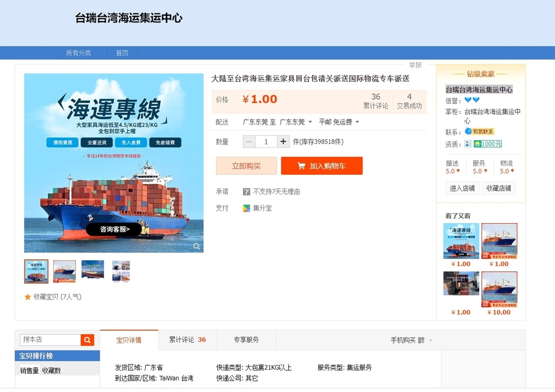Click the 钻级卖家 seller badge heading
The width and height of the screenshot is (555, 392).
click(x=480, y=74)
